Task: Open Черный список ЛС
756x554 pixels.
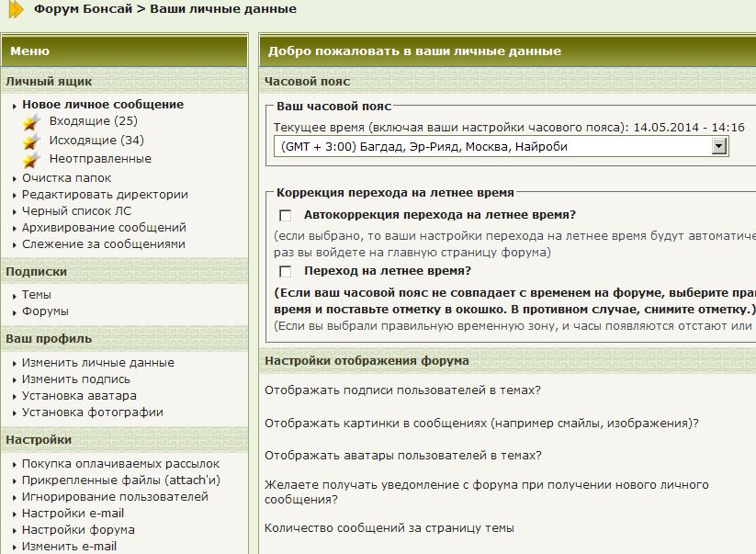Action: pyautogui.click(x=76, y=210)
